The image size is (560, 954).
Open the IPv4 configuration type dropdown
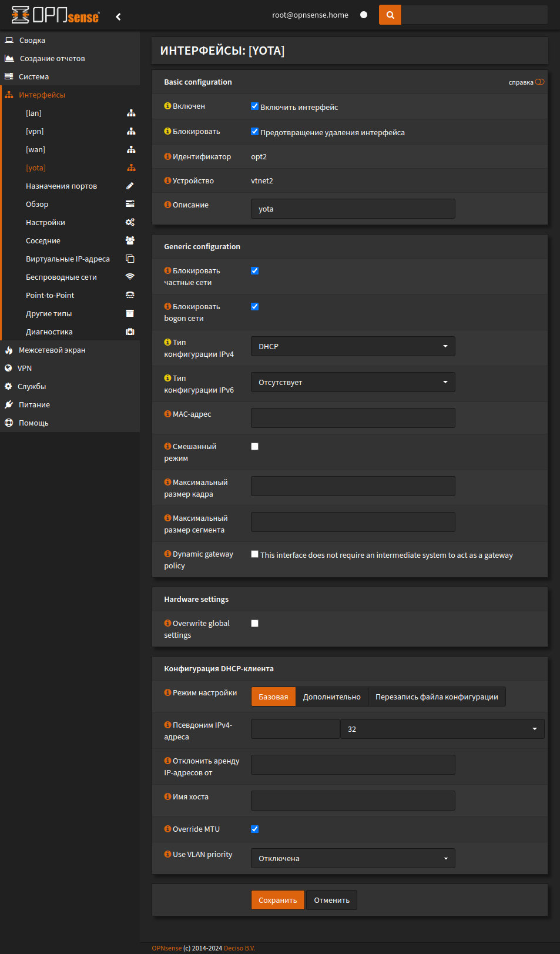(x=353, y=346)
